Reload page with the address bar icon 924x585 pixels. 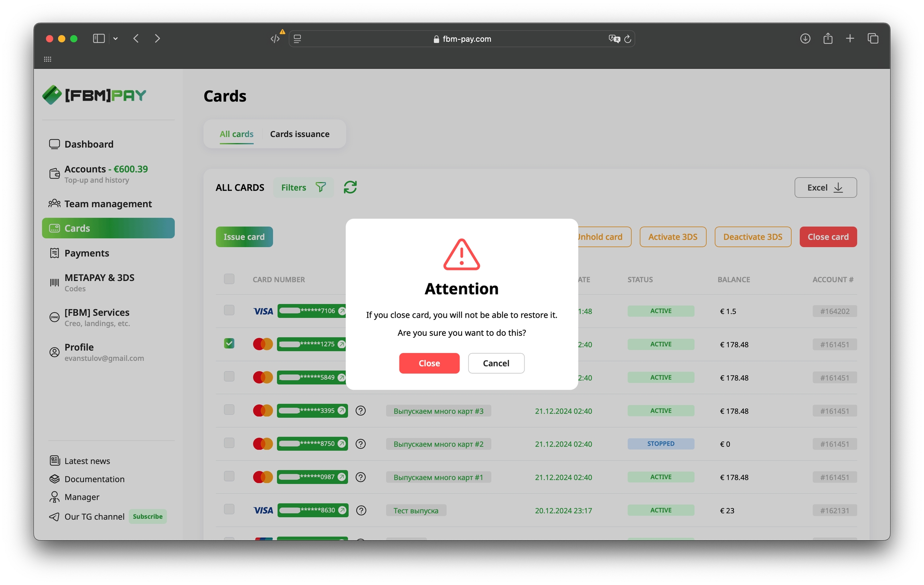coord(628,39)
